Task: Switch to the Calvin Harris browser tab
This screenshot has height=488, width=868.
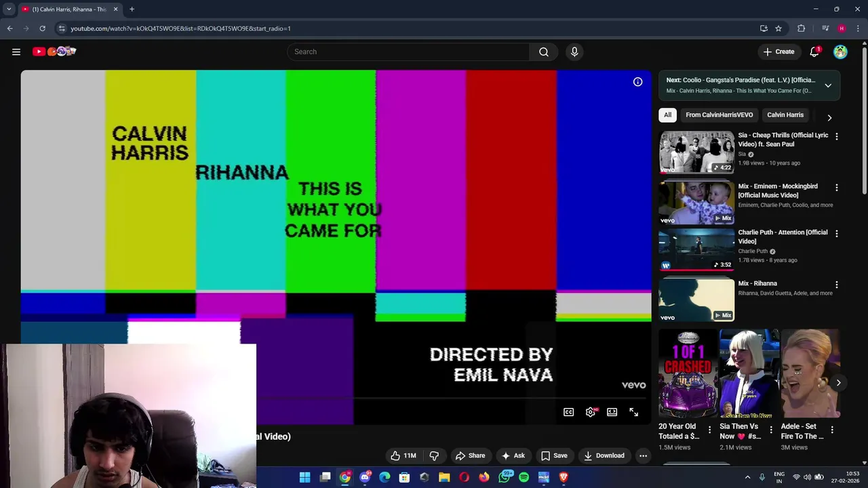Action: [x=69, y=9]
